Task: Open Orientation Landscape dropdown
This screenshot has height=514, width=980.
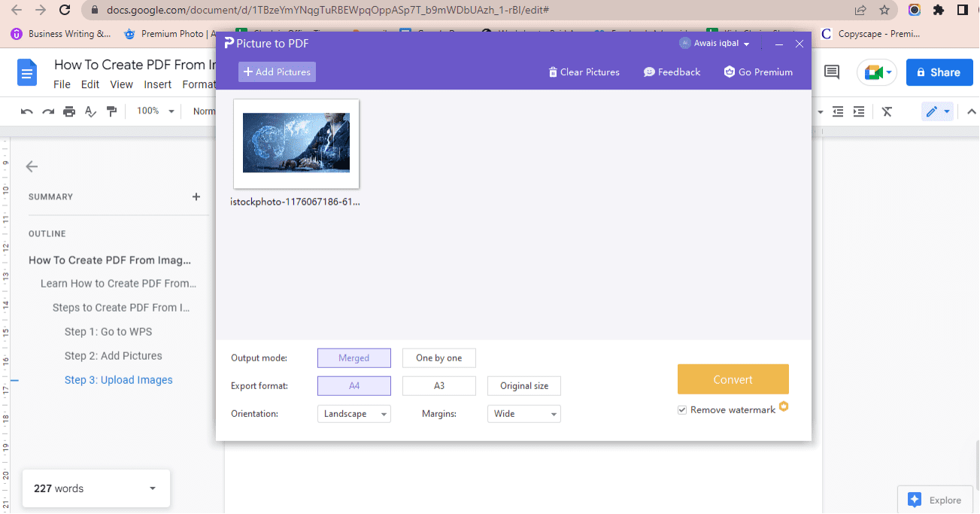Action: point(353,414)
